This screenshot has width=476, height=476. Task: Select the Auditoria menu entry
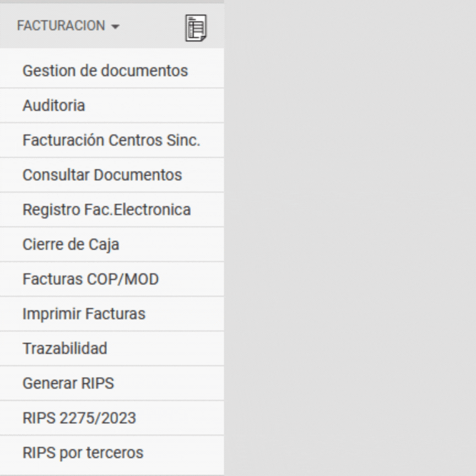54,105
